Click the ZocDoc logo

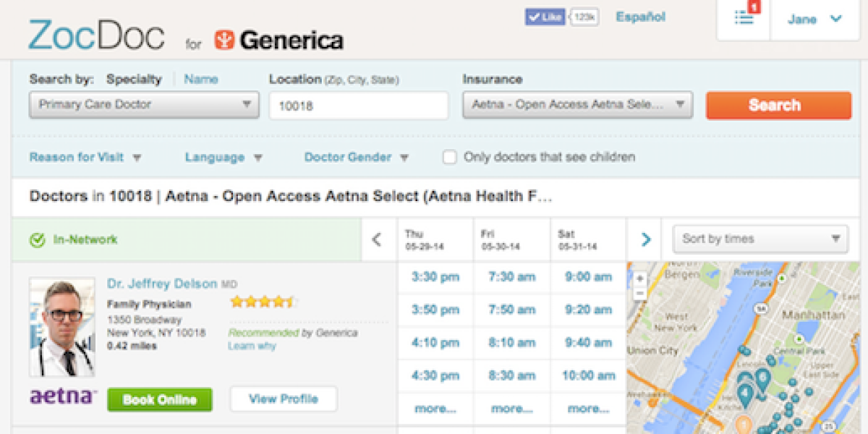[96, 36]
